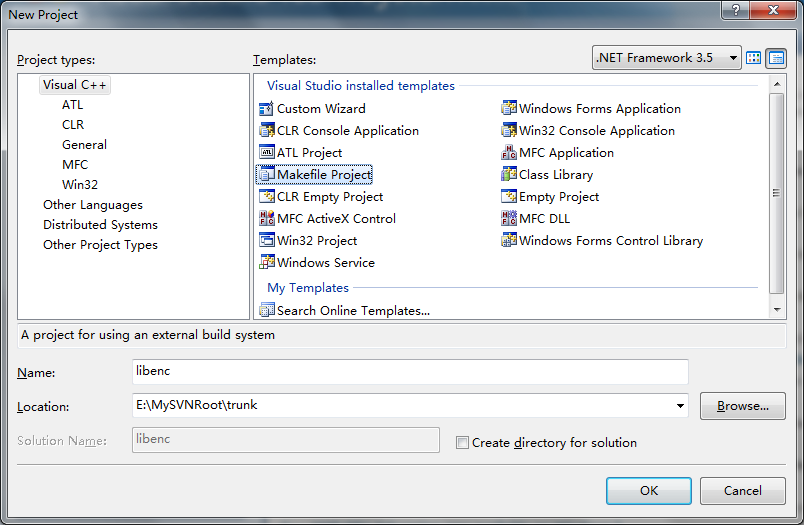Choose General in project types
Image resolution: width=804 pixels, height=525 pixels.
pos(85,145)
